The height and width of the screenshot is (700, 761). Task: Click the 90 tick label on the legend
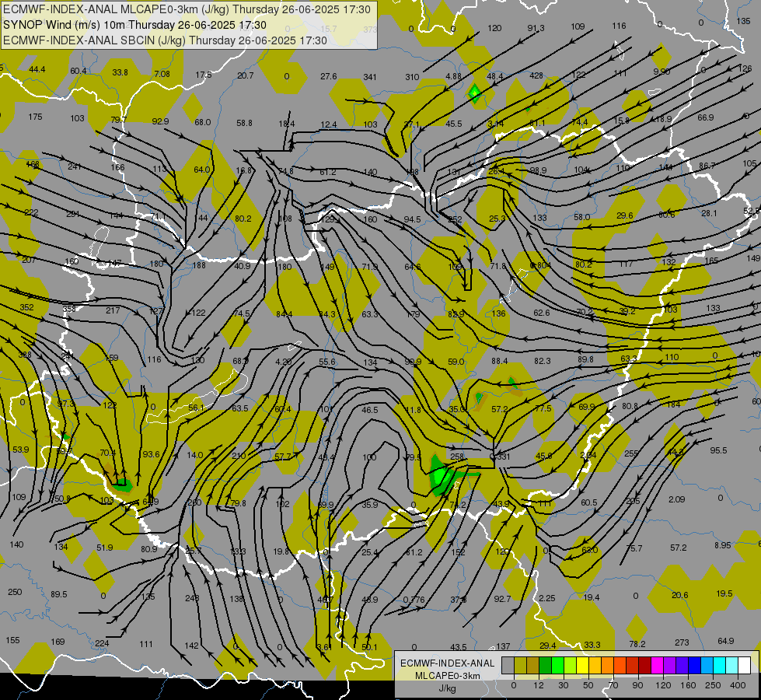637,685
